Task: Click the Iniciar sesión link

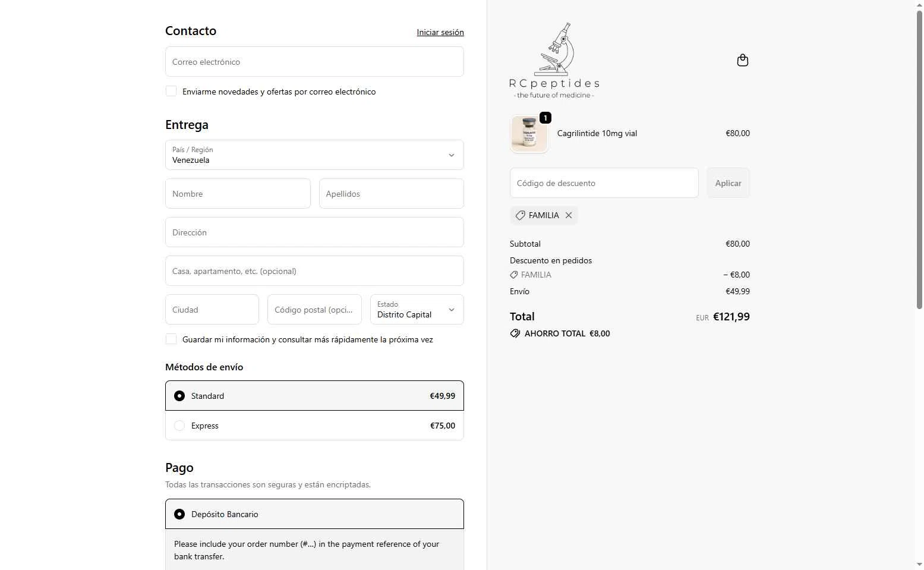Action: pyautogui.click(x=440, y=32)
